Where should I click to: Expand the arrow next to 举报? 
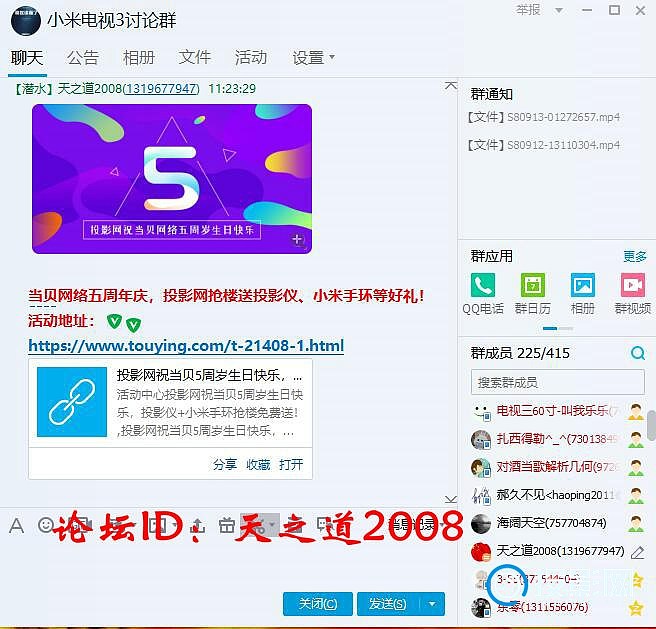point(559,10)
